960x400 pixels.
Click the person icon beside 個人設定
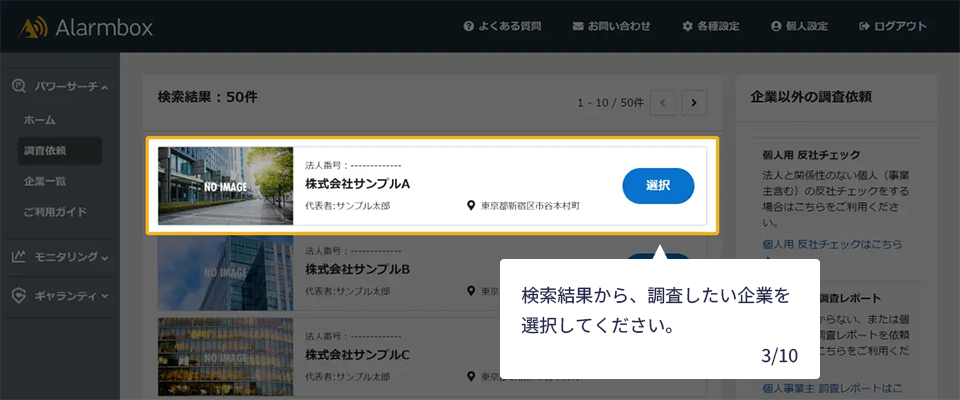(x=776, y=26)
